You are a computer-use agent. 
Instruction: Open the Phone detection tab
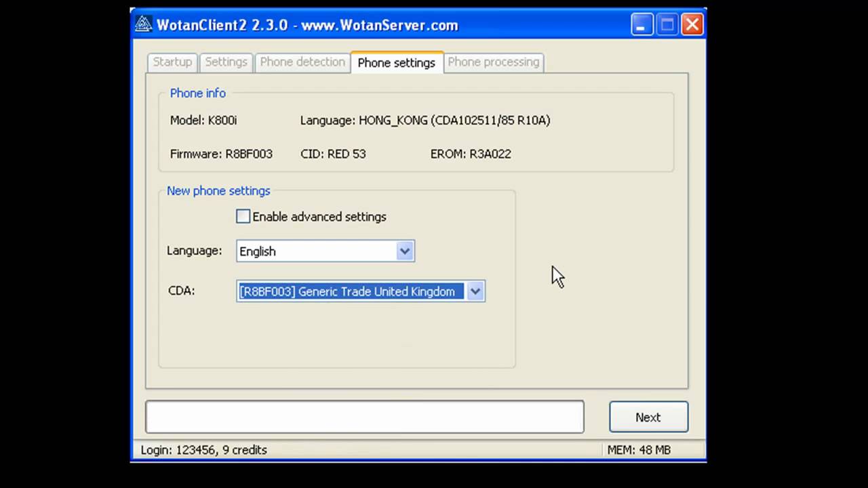point(302,62)
